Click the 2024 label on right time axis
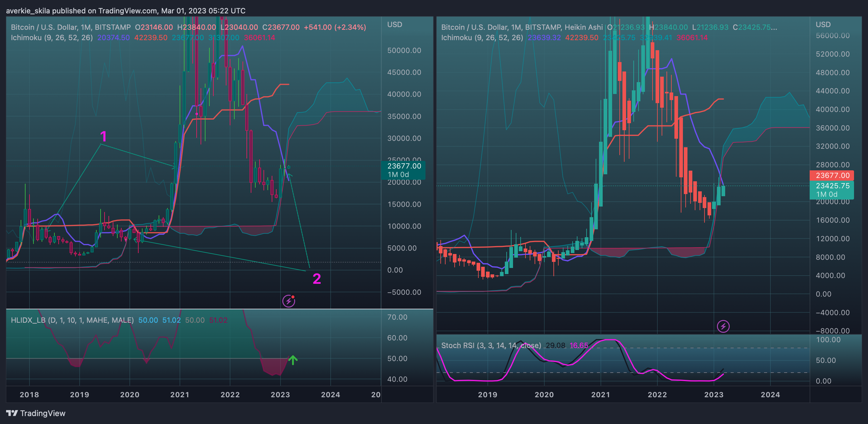Image resolution: width=868 pixels, height=424 pixels. pyautogui.click(x=770, y=395)
